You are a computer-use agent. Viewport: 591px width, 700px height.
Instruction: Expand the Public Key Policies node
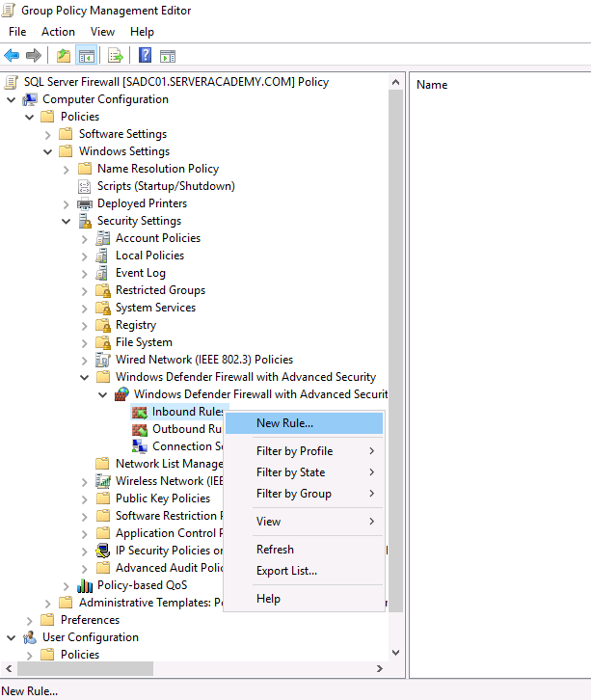pyautogui.click(x=85, y=498)
